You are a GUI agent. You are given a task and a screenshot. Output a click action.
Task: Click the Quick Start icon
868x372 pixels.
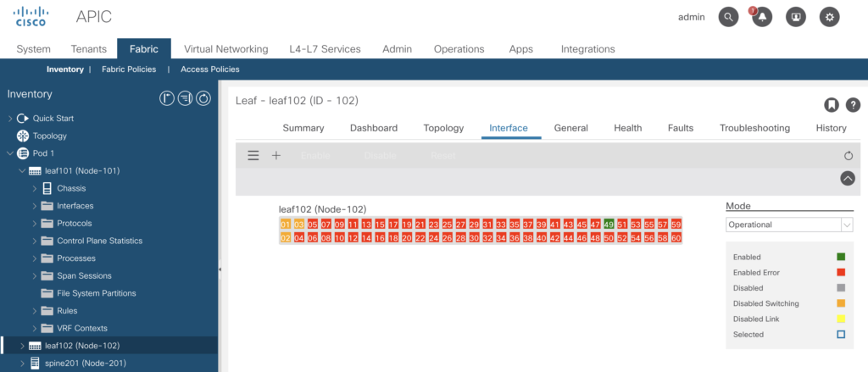pos(23,118)
